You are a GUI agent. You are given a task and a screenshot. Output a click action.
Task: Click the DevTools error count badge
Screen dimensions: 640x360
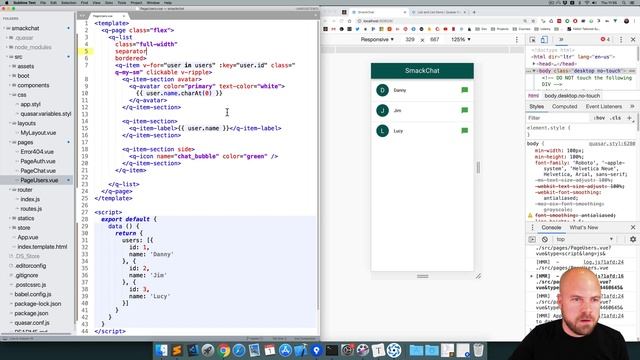tap(605, 40)
